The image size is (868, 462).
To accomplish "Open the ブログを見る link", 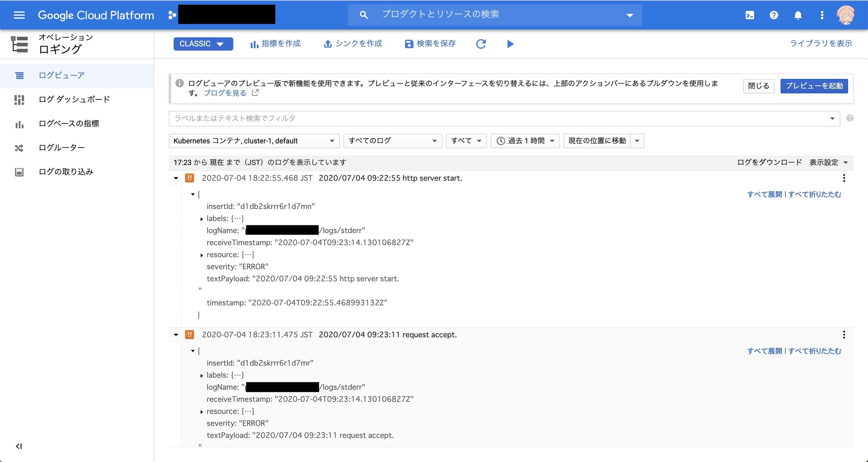I will point(225,93).
